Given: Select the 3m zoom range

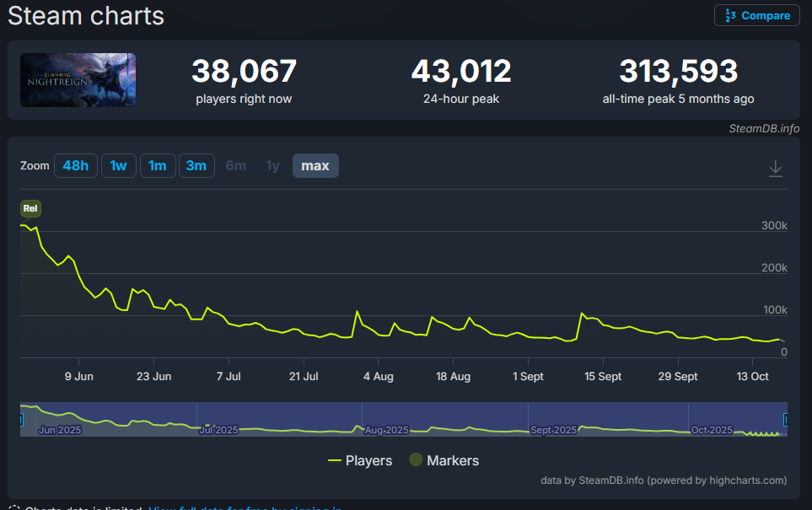Looking at the screenshot, I should tap(196, 166).
